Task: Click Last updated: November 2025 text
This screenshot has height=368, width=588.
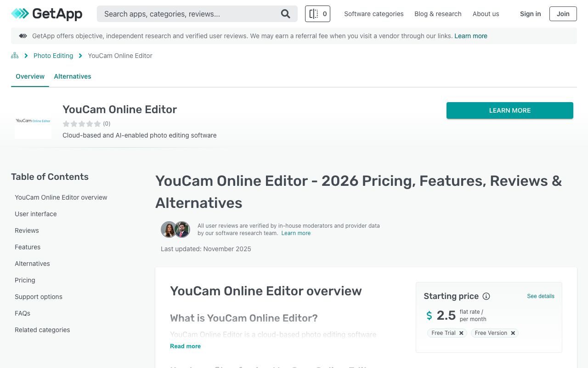Action: 206,249
